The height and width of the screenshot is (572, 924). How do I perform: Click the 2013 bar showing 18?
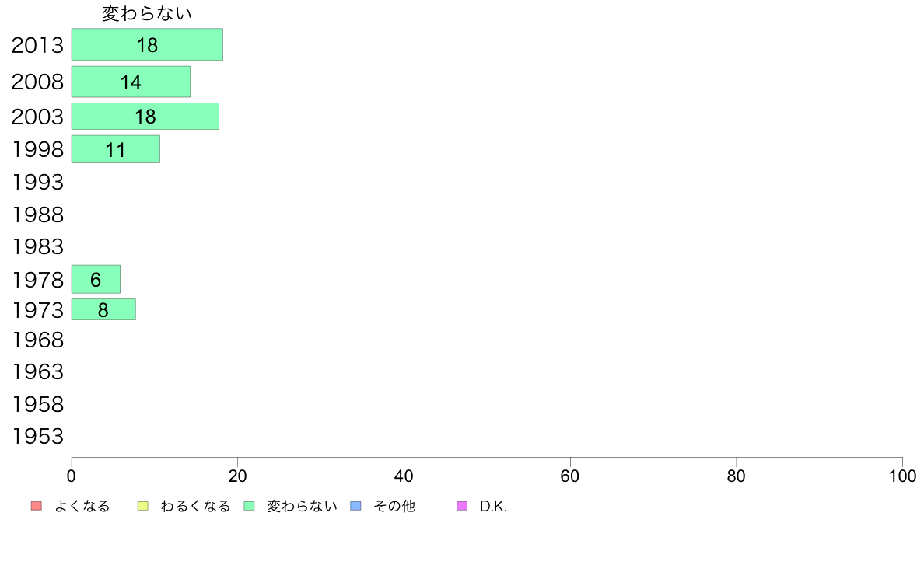tap(147, 44)
